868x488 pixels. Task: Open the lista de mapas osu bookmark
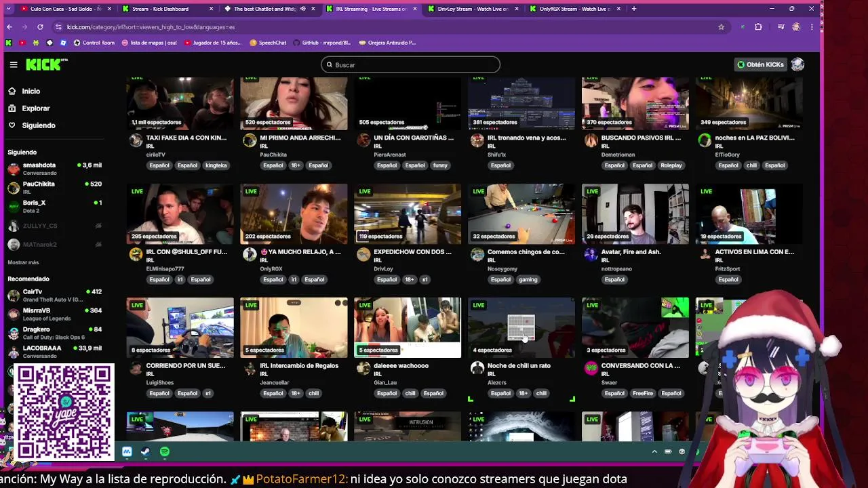(149, 43)
